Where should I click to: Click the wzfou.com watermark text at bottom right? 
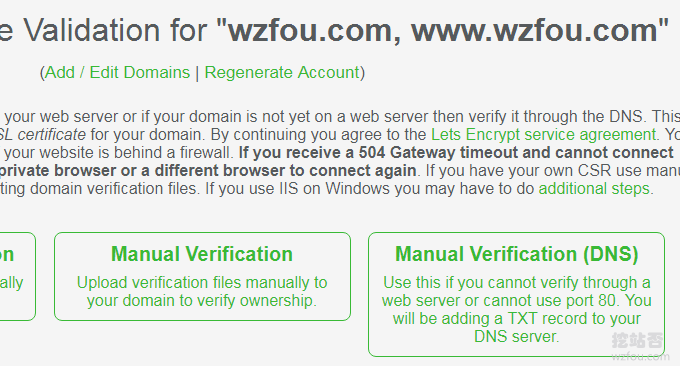[x=641, y=356]
